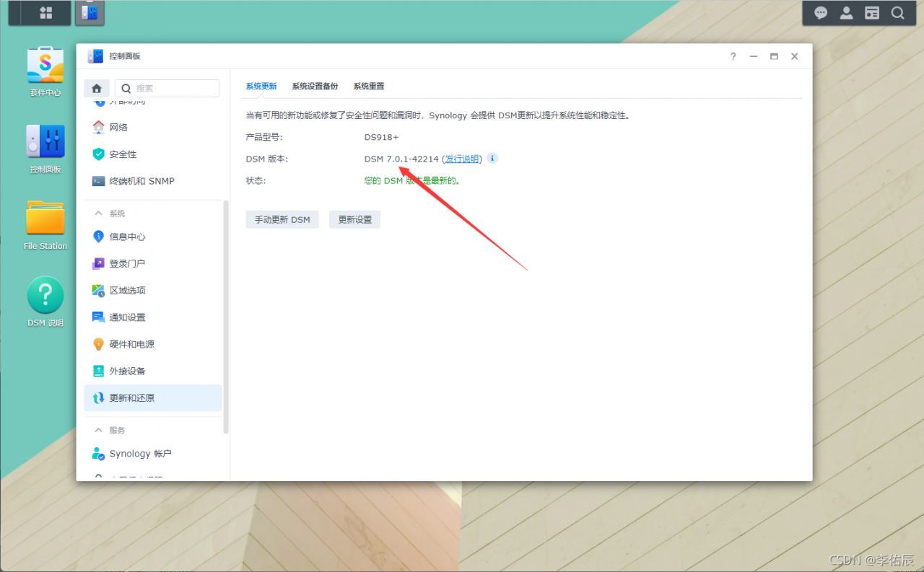Open widgets panel icon
Image resolution: width=924 pixels, height=572 pixels.
pyautogui.click(x=872, y=12)
